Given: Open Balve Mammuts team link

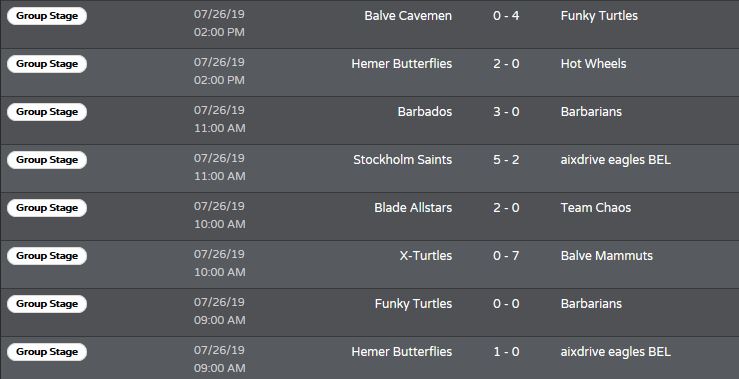Looking at the screenshot, I should pos(607,256).
